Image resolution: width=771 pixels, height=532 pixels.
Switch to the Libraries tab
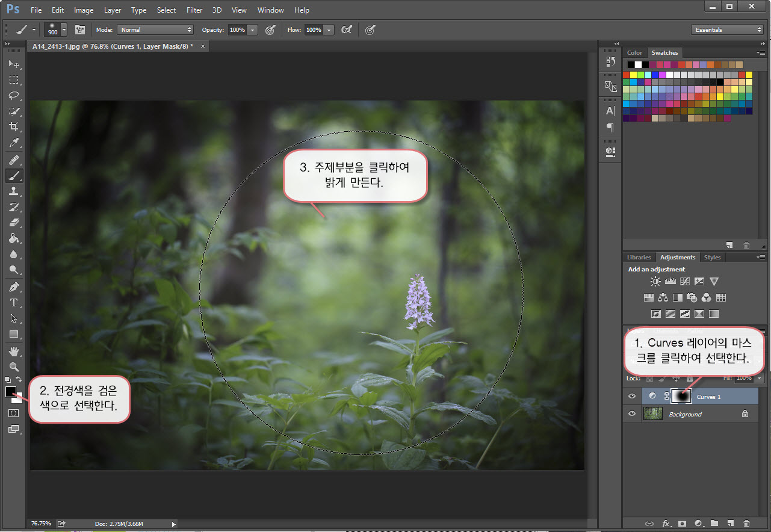pos(639,258)
